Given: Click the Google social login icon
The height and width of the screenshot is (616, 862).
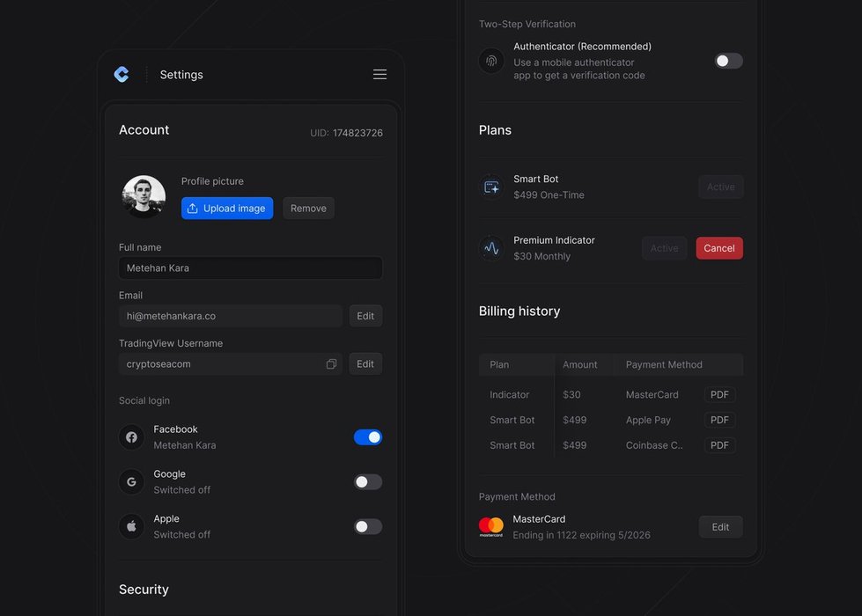Looking at the screenshot, I should coord(131,482).
